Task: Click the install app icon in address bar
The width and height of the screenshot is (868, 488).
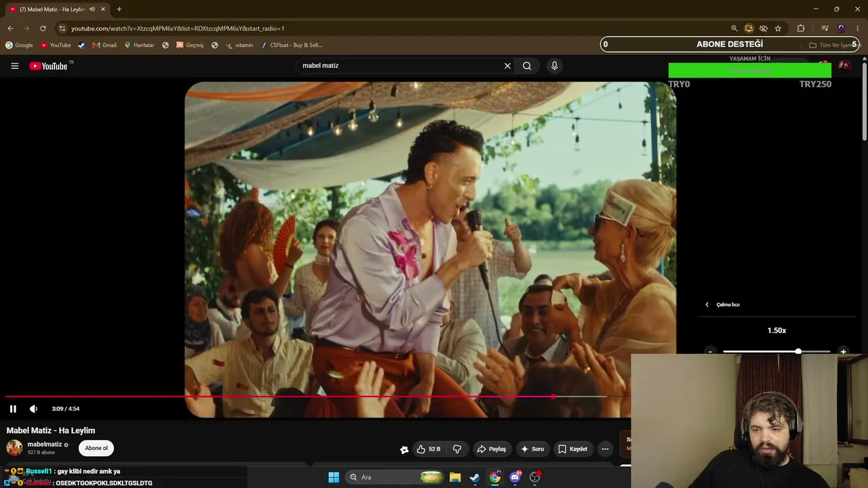Action: [749, 28]
